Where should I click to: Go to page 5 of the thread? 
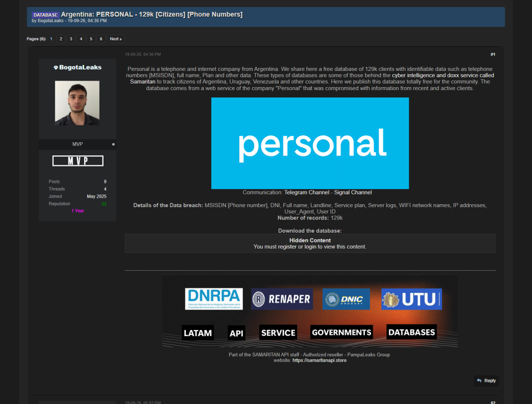coord(91,39)
